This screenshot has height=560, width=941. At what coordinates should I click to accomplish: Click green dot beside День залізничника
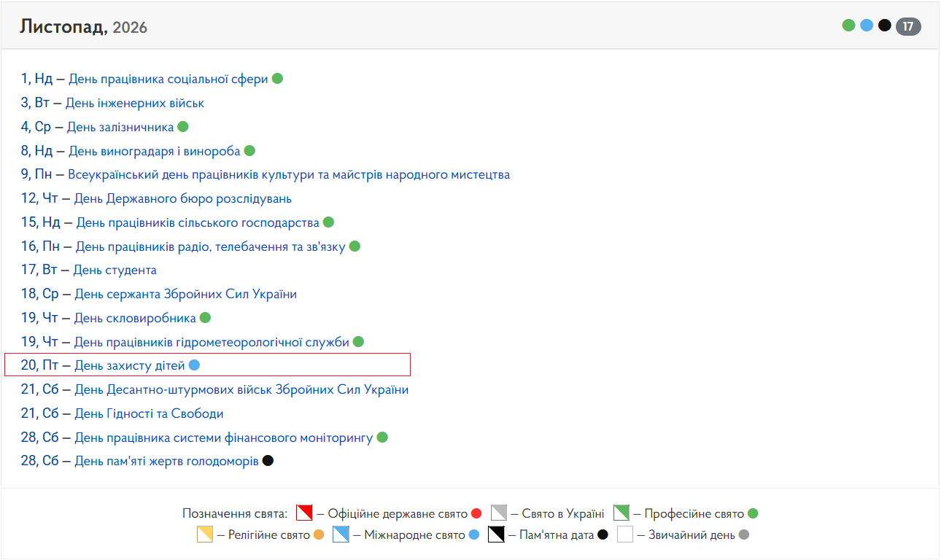tap(183, 127)
